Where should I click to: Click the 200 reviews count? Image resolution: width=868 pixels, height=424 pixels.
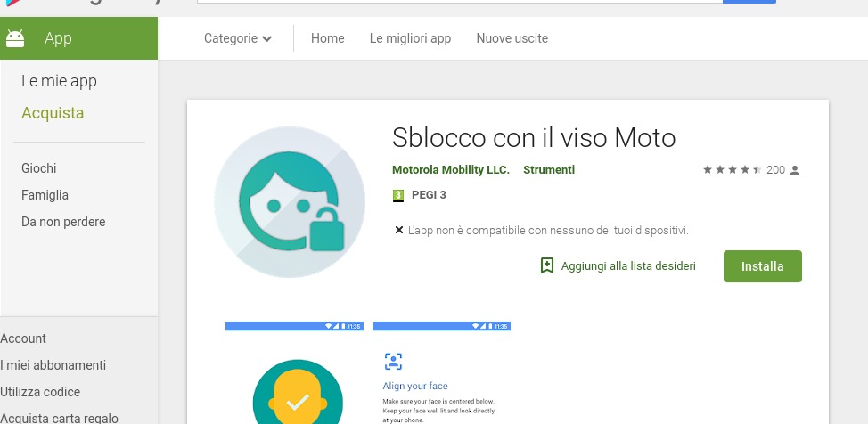pyautogui.click(x=775, y=170)
